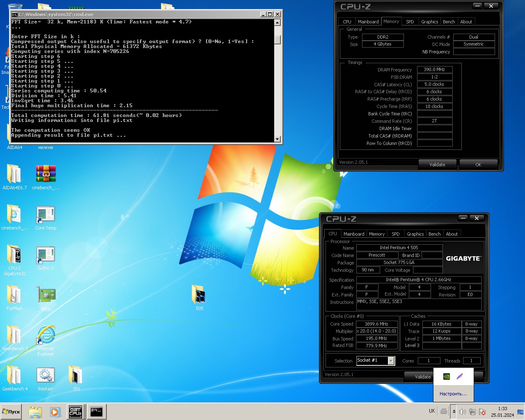Click the Socket 775 LGA package field
This screenshot has width=525, height=420.
[399, 263]
